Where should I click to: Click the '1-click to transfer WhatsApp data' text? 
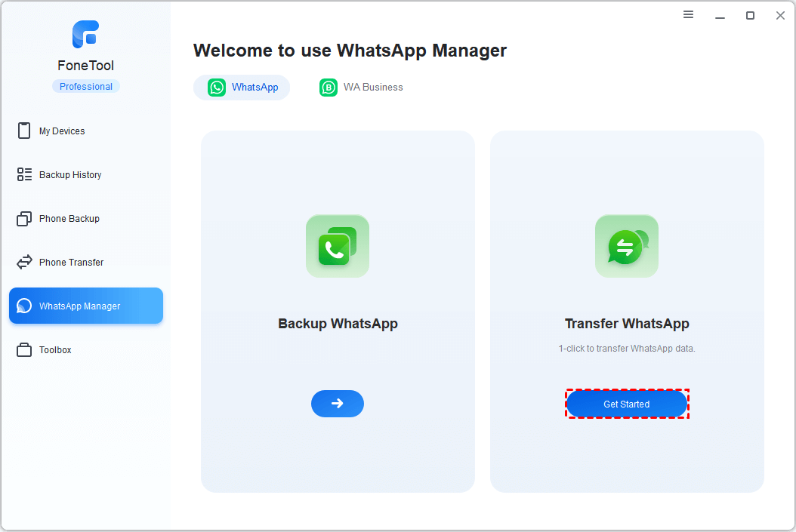[x=627, y=349]
